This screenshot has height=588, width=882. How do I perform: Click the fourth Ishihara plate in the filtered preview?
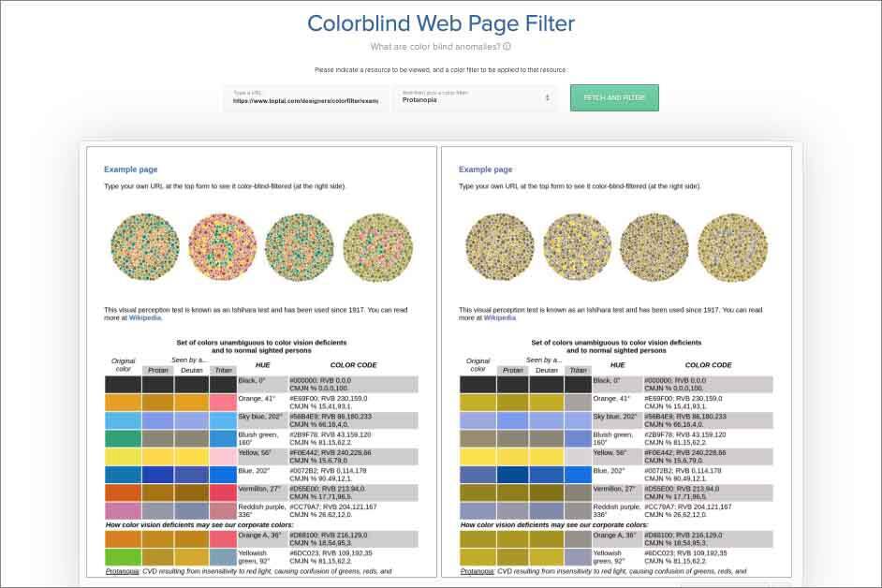732,247
